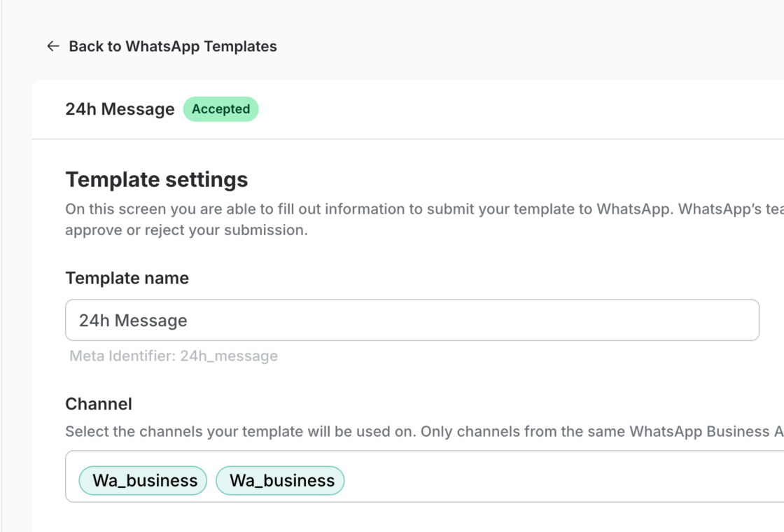The height and width of the screenshot is (532, 784).
Task: Click the Accepted status badge
Action: [220, 109]
